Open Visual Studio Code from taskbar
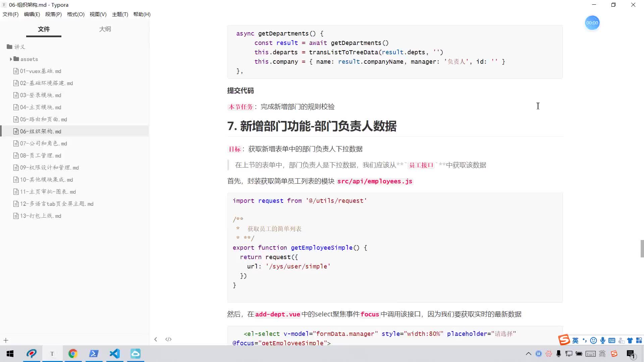 point(114,354)
